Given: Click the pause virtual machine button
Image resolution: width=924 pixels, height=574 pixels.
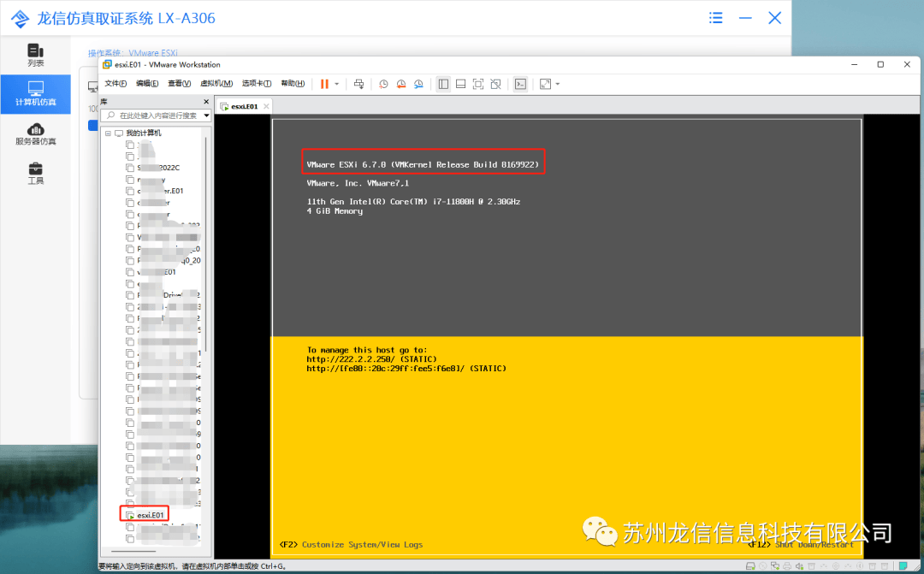Looking at the screenshot, I should point(324,84).
